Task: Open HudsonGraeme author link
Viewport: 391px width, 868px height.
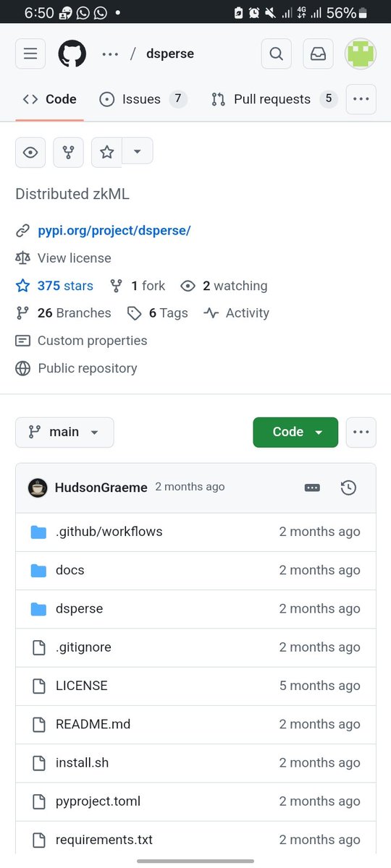Action: pos(101,488)
